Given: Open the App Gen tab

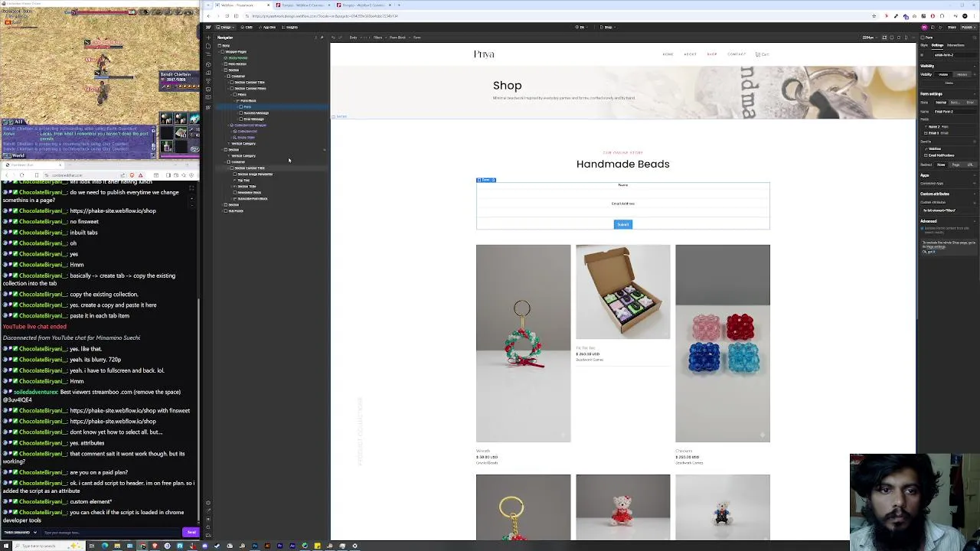Looking at the screenshot, I should 267,27.
